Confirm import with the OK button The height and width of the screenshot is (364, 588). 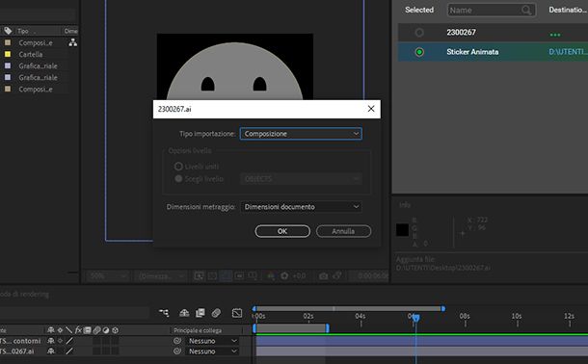pyautogui.click(x=282, y=231)
